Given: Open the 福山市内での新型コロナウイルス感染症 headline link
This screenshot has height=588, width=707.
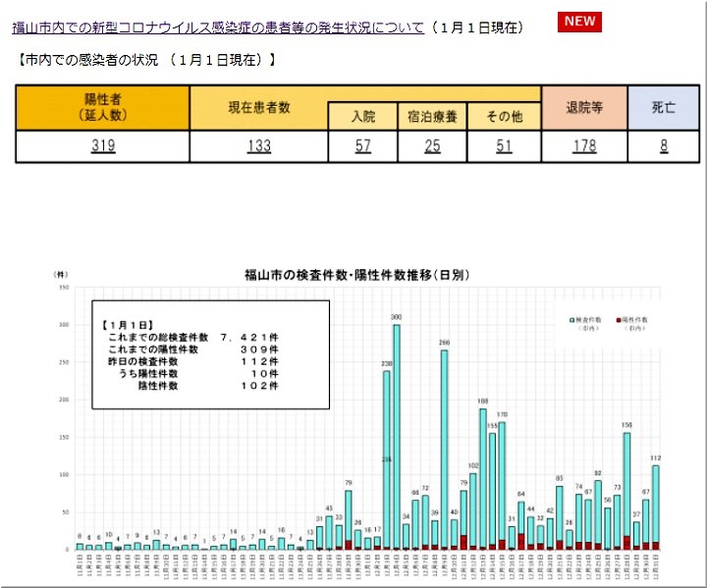Looking at the screenshot, I should click(218, 27).
